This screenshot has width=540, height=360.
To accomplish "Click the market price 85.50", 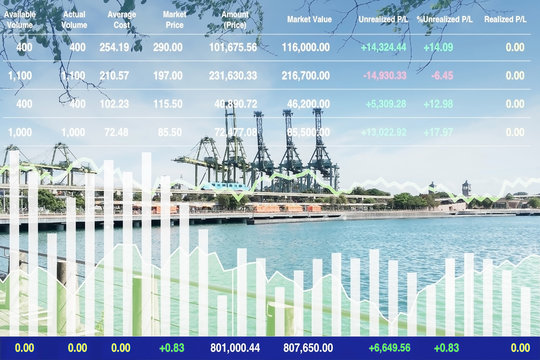I will pos(170,132).
